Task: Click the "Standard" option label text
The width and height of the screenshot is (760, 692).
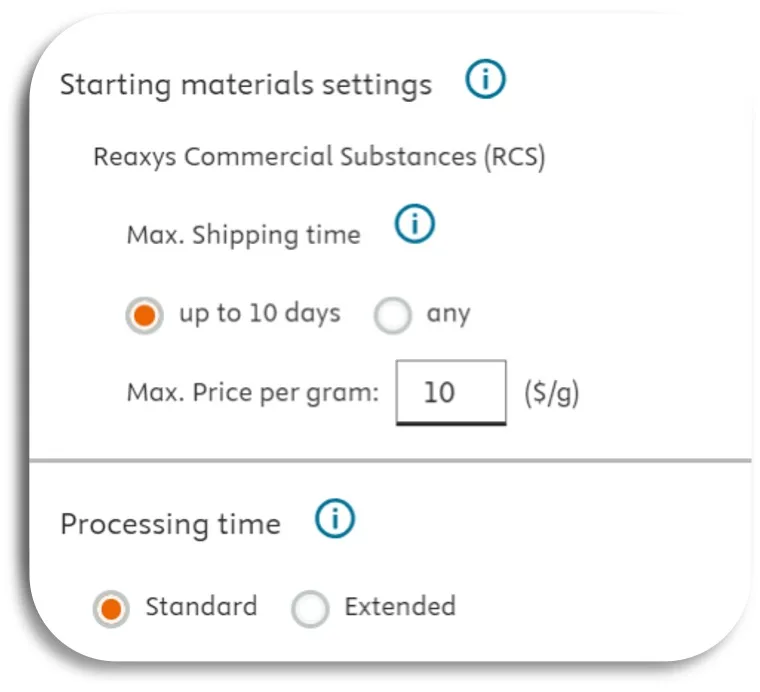Action: tap(201, 606)
